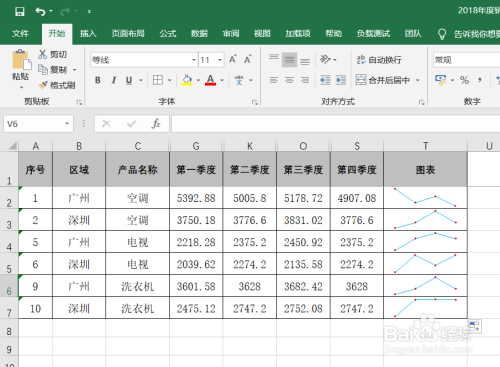Click the Undo arrow icon
Viewport: 500px width, 367px height.
40,12
